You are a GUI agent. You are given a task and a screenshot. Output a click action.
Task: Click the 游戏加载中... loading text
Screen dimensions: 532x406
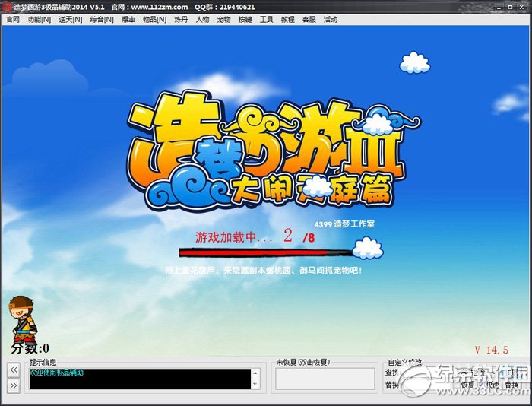point(234,237)
